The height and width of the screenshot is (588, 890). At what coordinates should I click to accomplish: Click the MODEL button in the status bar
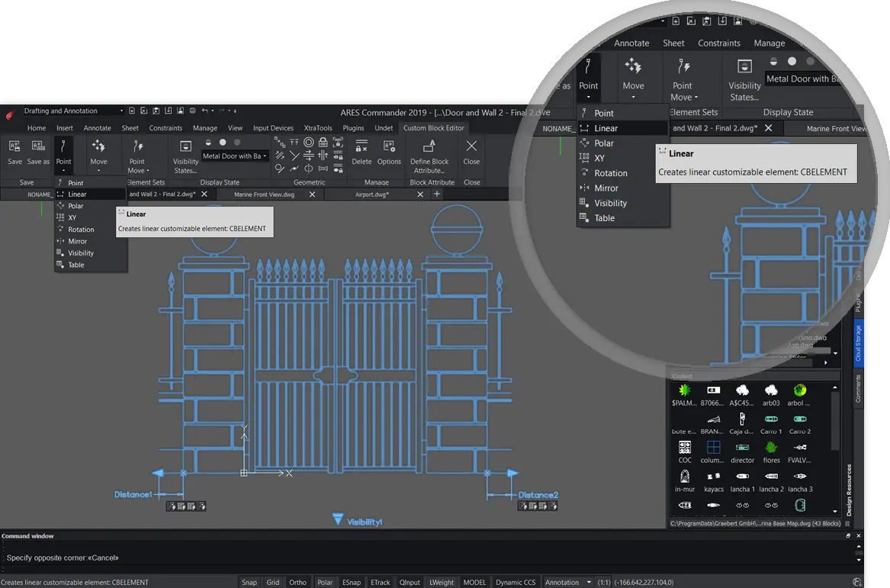coord(474,583)
